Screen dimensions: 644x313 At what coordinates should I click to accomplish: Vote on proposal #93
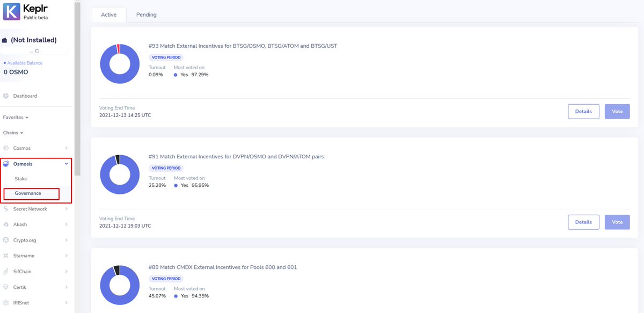click(617, 111)
